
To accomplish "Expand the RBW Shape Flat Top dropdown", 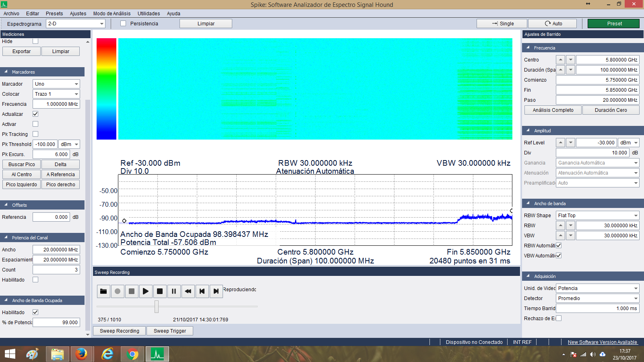I will [x=598, y=216].
